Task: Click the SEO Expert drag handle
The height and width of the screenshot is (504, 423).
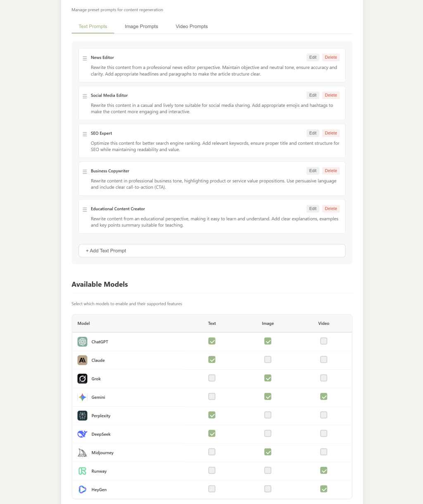Action: click(x=85, y=134)
